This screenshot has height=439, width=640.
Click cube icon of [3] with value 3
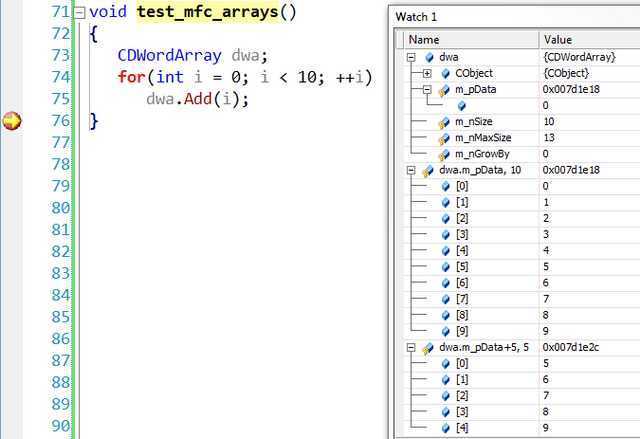tap(445, 235)
